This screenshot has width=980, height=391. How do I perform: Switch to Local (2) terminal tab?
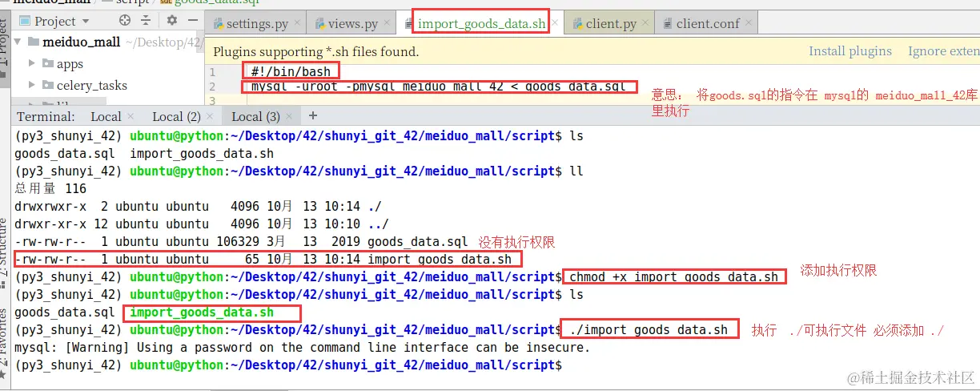coord(176,116)
